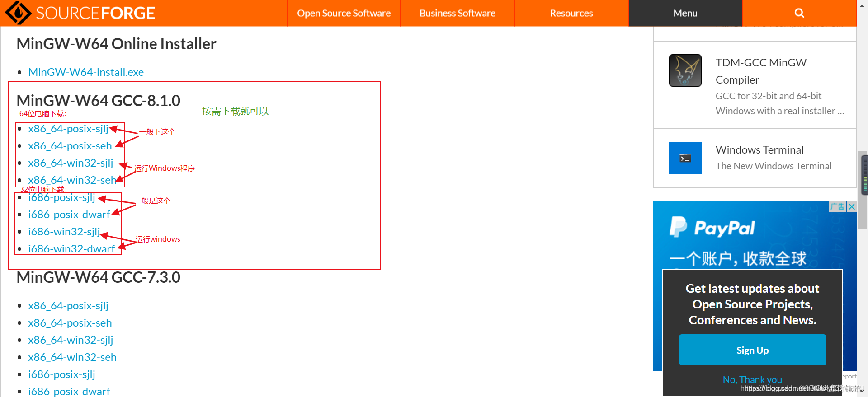The image size is (868, 397).
Task: Open GCC-8.1.0 i686-posix-sjlj link
Action: (x=61, y=197)
